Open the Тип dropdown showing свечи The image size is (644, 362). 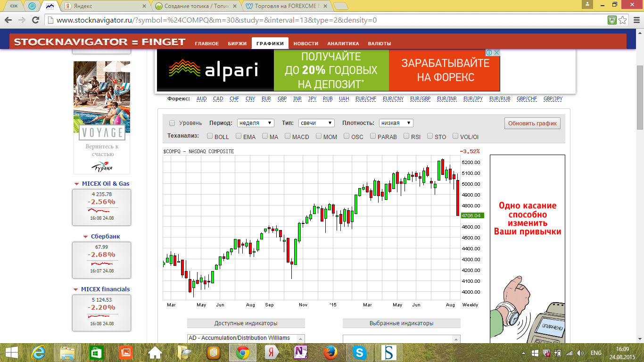(x=316, y=123)
